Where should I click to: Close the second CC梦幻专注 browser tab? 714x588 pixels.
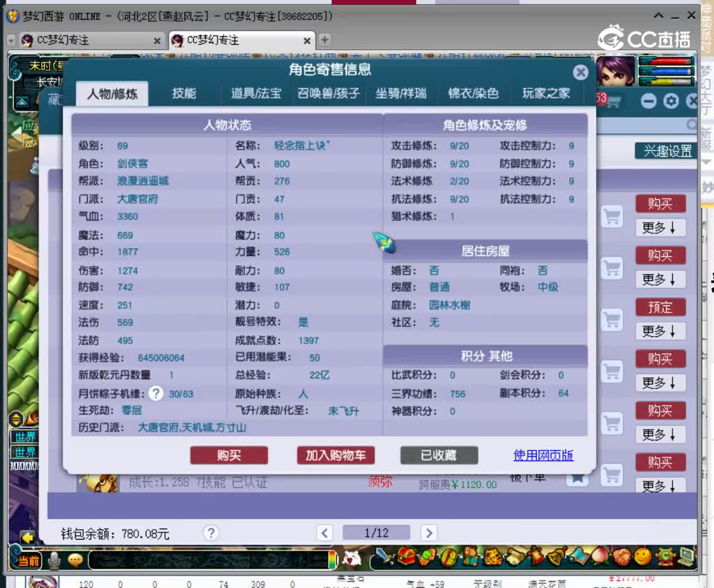307,41
